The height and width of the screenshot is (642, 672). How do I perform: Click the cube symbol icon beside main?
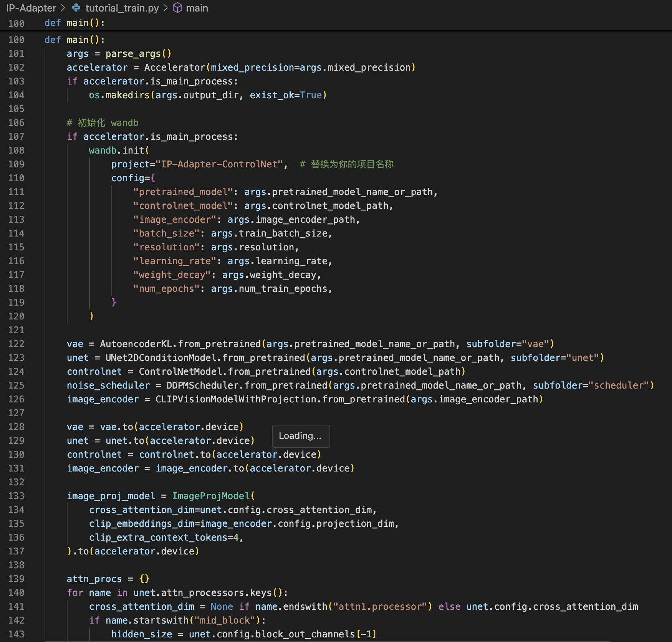(177, 8)
